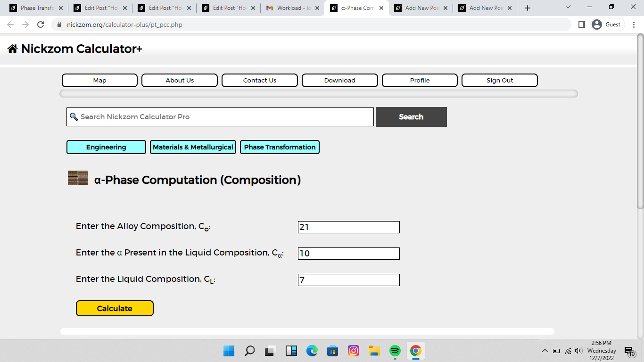The height and width of the screenshot is (362, 644).
Task: Click the padlock site info icon
Action: 59,25
